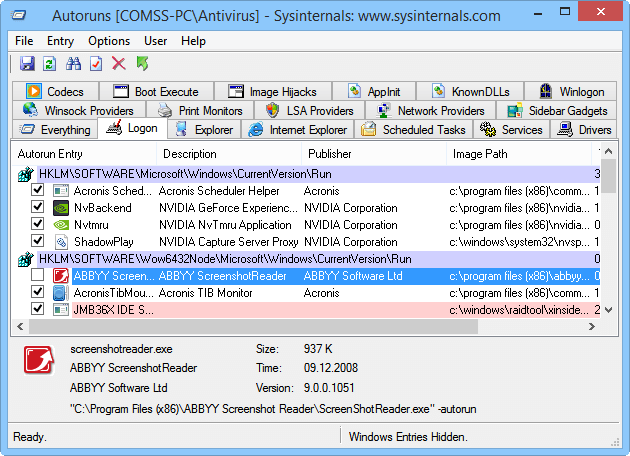
Task: Select the HKLM\SOFTWARE\Microsoft\Windows\CurrentVersion\Run row
Action: click(x=309, y=174)
